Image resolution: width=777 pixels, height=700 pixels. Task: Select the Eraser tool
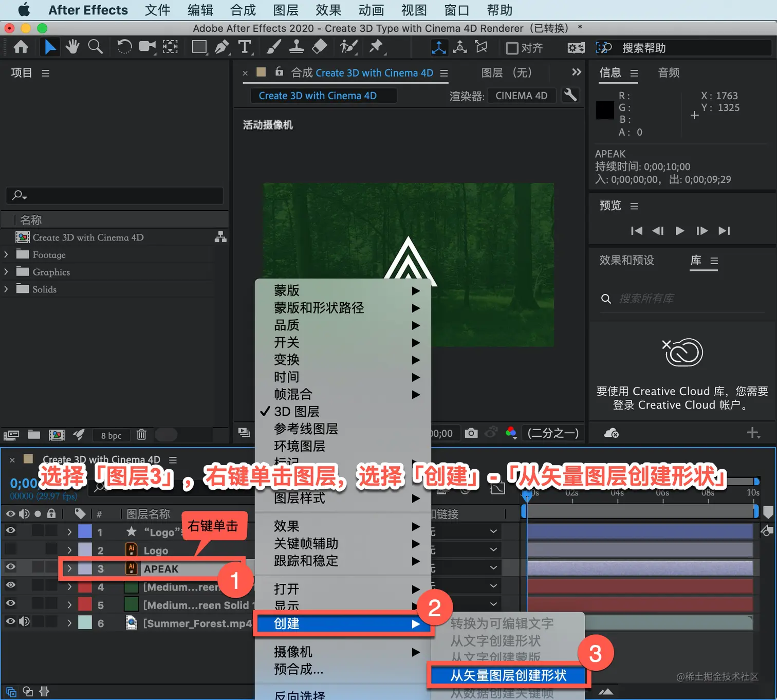pyautogui.click(x=319, y=47)
